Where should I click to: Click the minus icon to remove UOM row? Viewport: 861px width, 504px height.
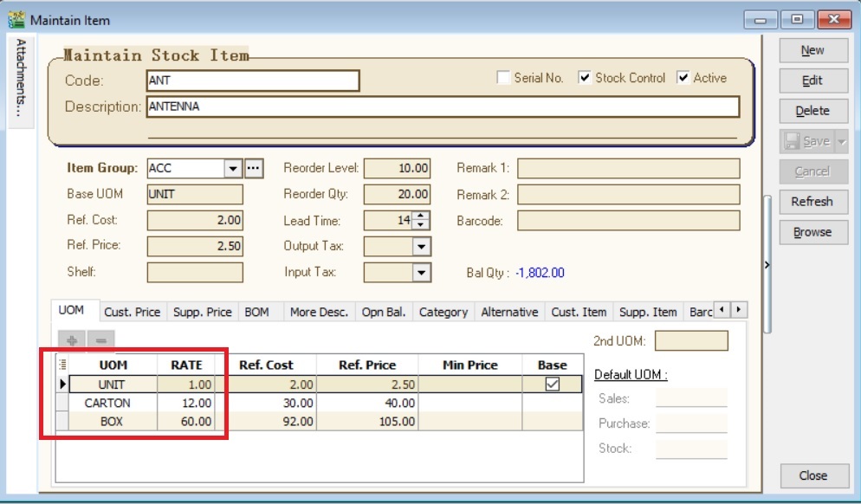click(101, 341)
